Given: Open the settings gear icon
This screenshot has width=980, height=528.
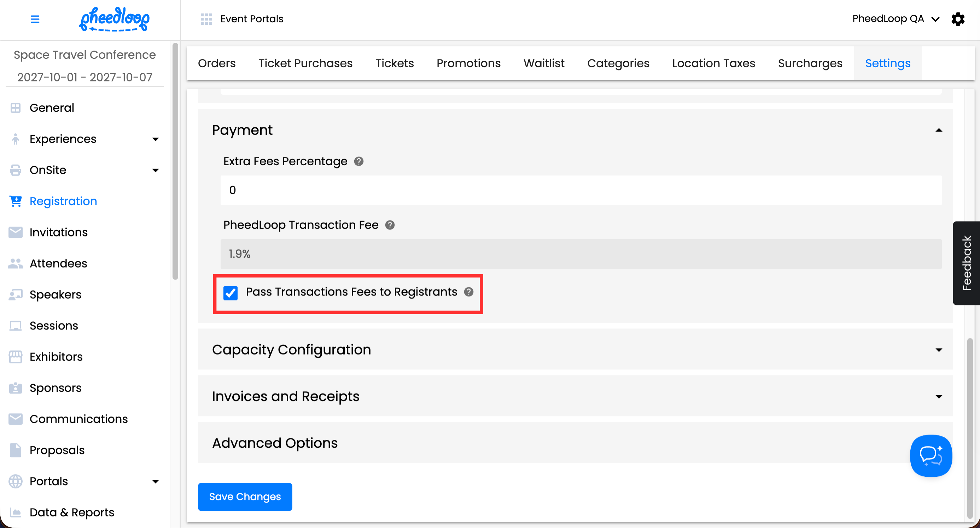Looking at the screenshot, I should [x=958, y=19].
